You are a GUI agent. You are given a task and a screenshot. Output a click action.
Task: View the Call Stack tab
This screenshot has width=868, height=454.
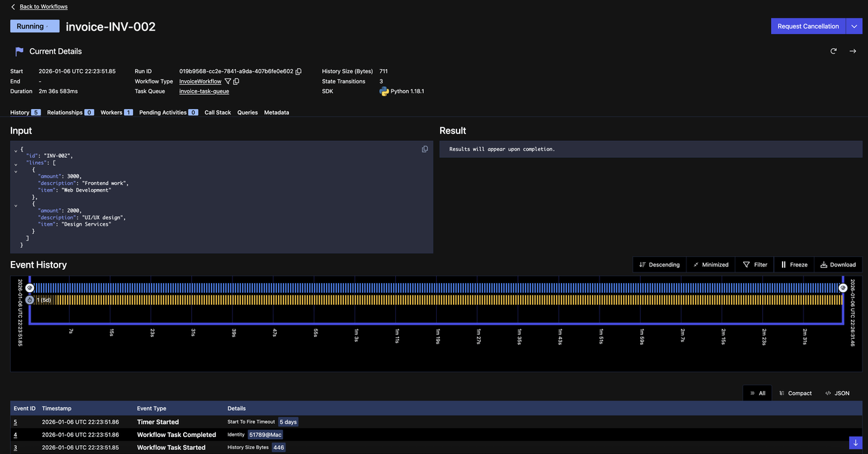(218, 112)
